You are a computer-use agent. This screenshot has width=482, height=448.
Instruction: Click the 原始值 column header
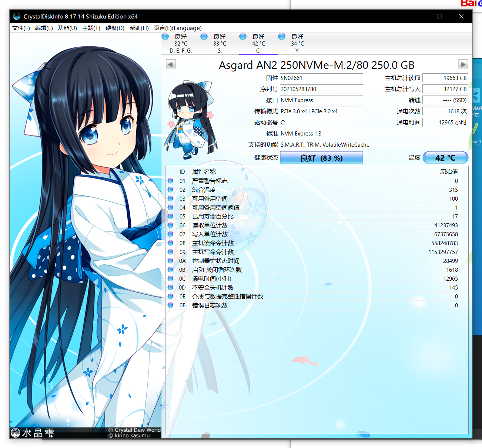tap(428, 172)
